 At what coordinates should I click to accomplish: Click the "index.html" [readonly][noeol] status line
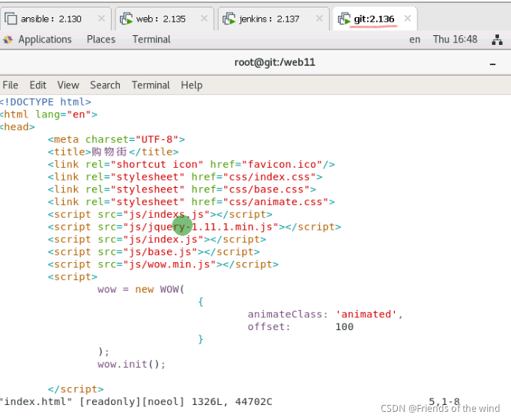136,402
